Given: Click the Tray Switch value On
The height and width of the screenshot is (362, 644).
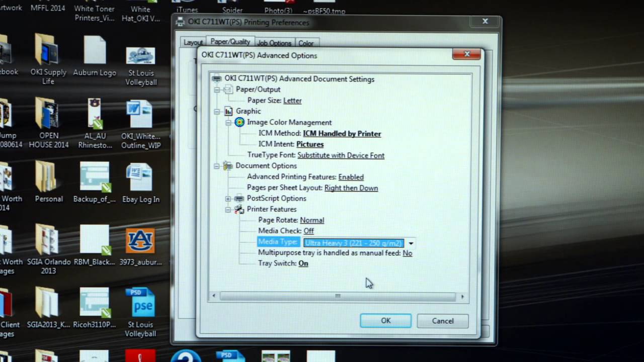Looking at the screenshot, I should [303, 263].
